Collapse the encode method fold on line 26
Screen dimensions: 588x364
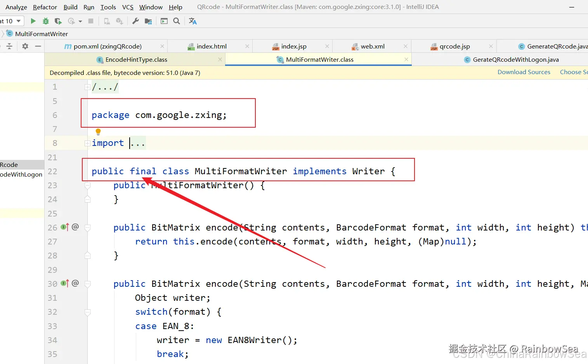click(x=88, y=228)
